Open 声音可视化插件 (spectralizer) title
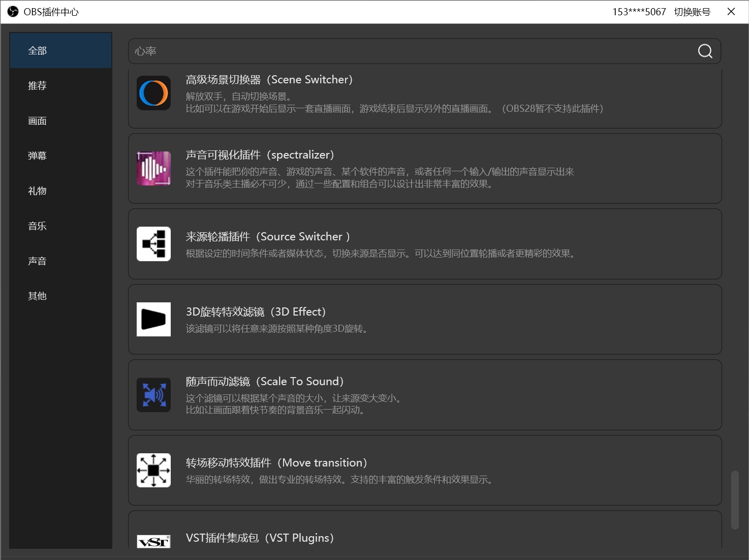749x560 pixels. coord(260,154)
